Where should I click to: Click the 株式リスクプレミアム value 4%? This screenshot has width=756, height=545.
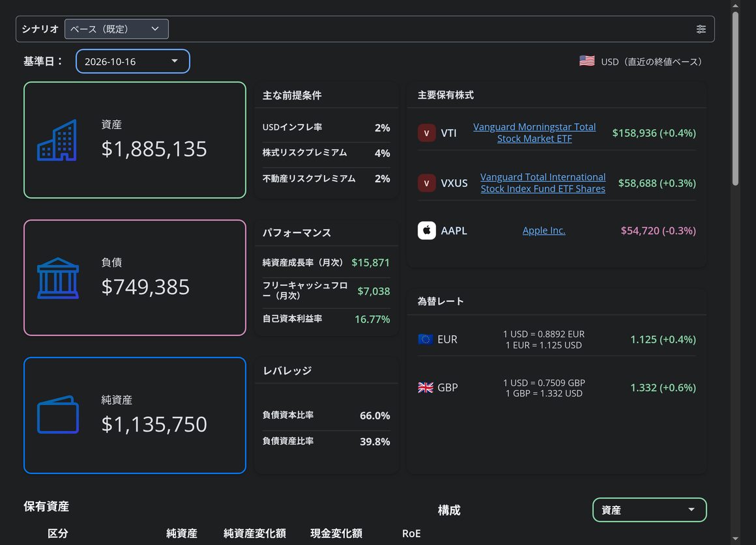(383, 153)
